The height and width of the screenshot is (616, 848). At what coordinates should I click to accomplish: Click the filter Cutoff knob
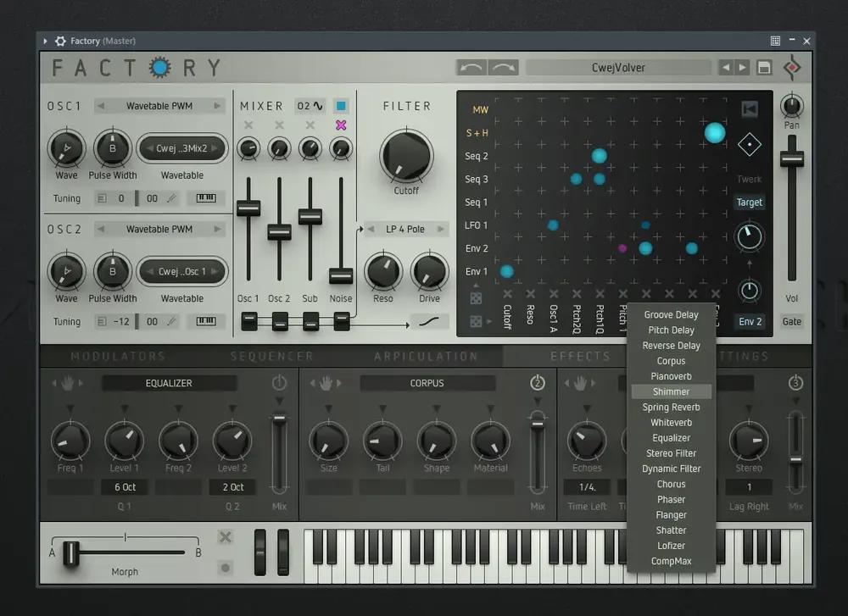[406, 156]
